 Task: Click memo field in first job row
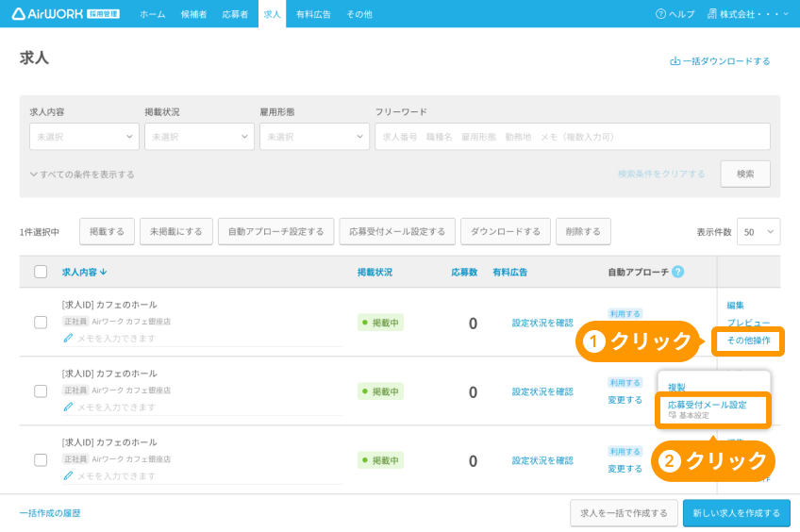click(x=202, y=339)
